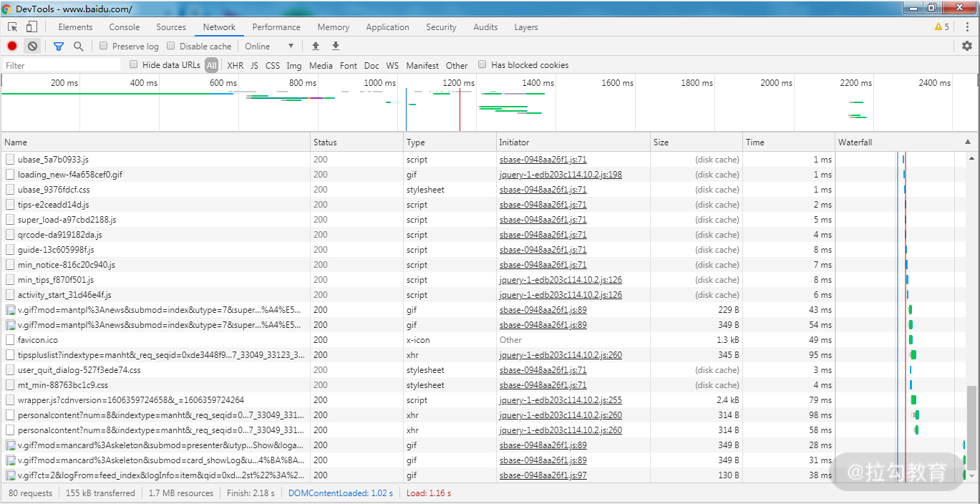Open initiator link for ubase_9376fdcf.css row
This screenshot has width=980, height=504.
point(543,190)
